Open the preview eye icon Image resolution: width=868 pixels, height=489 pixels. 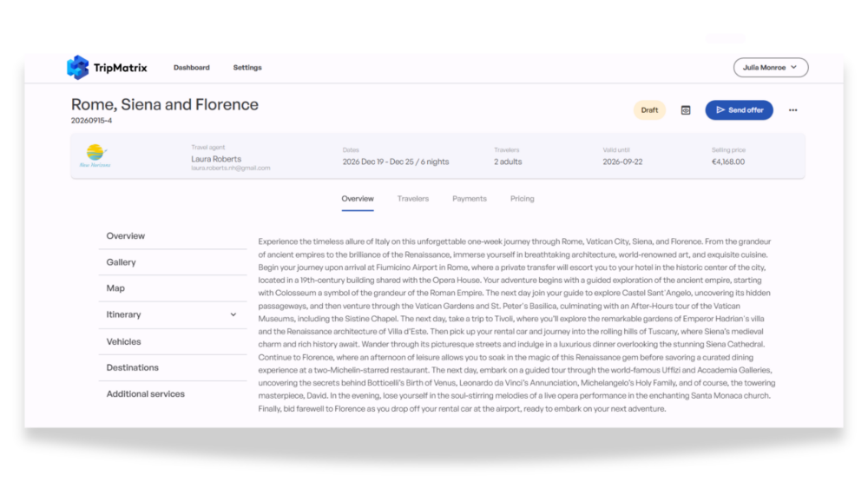pyautogui.click(x=686, y=110)
